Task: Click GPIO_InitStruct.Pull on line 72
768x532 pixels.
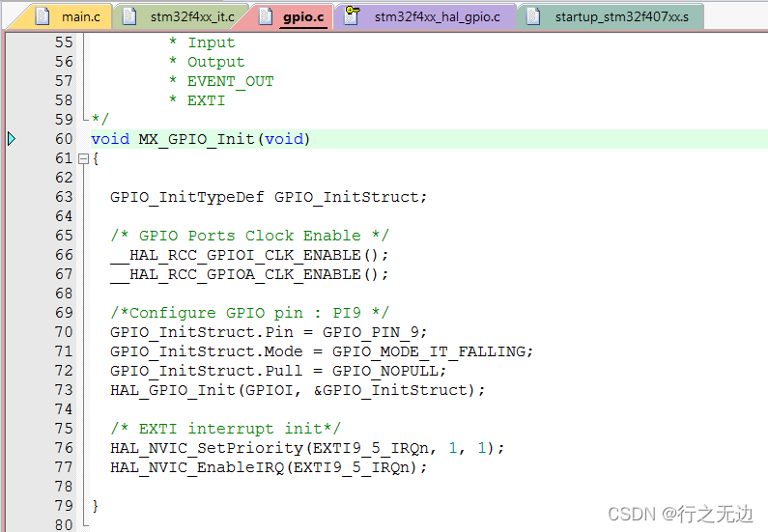Action: (207, 371)
